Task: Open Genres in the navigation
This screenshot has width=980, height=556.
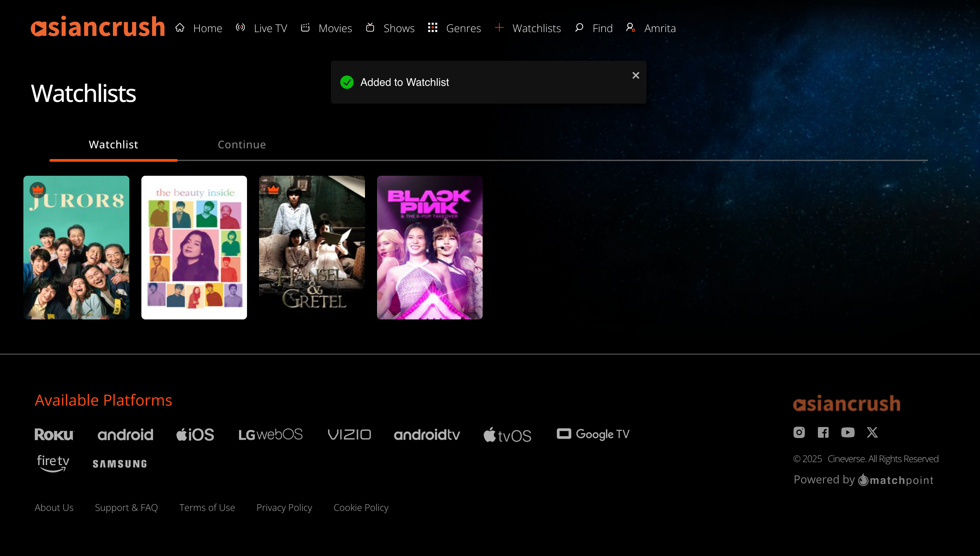Action: click(463, 28)
